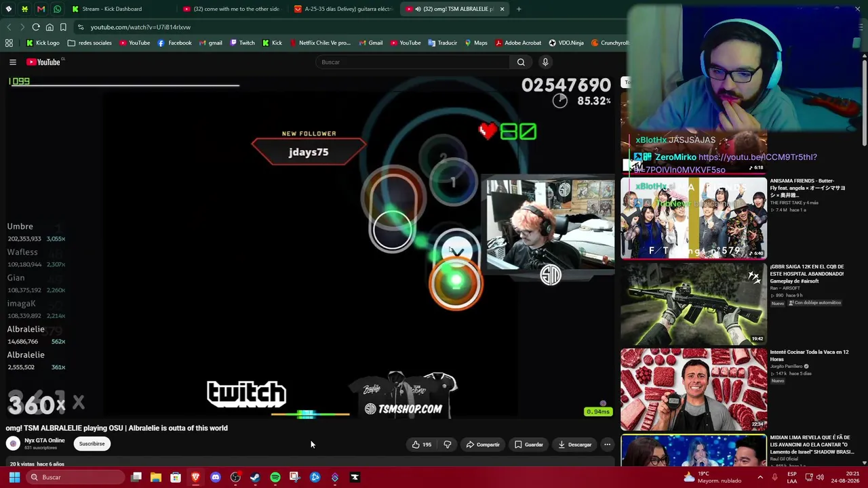Open Nyx GTA Online channel avatar

[x=13, y=444]
